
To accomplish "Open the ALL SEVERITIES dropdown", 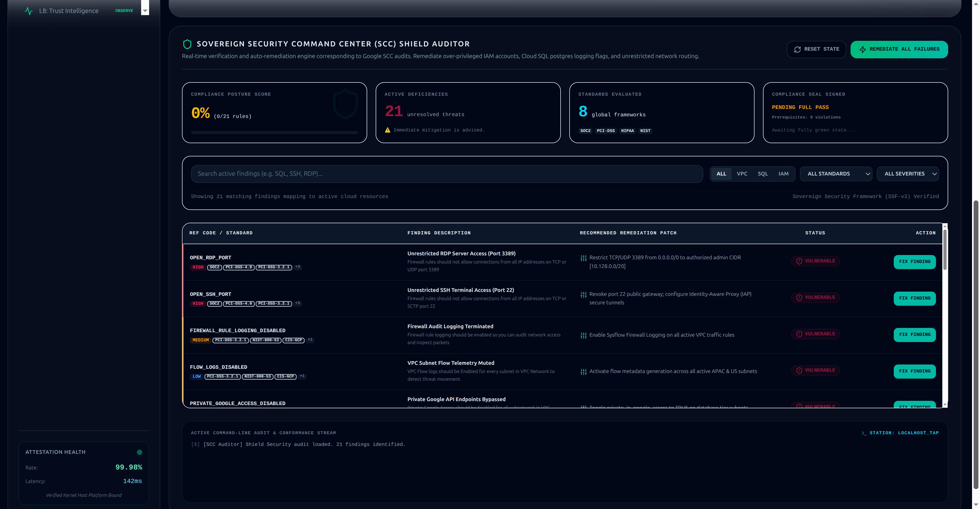I will click(x=907, y=174).
